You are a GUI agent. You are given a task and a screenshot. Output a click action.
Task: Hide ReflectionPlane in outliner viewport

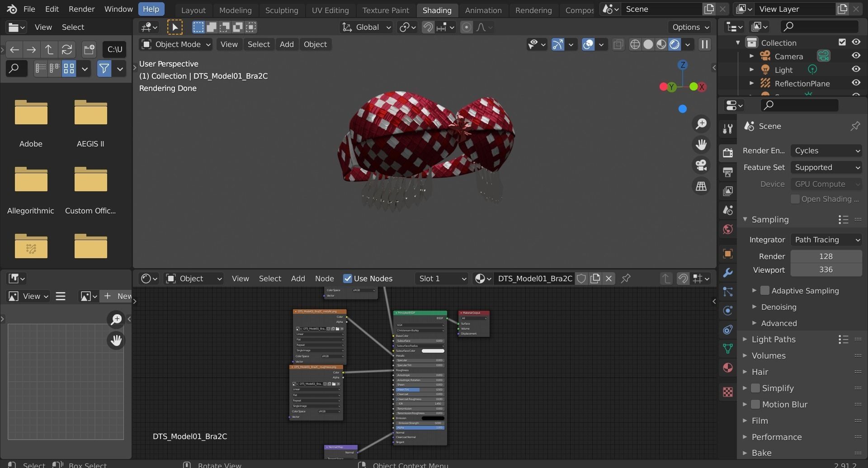pos(856,83)
